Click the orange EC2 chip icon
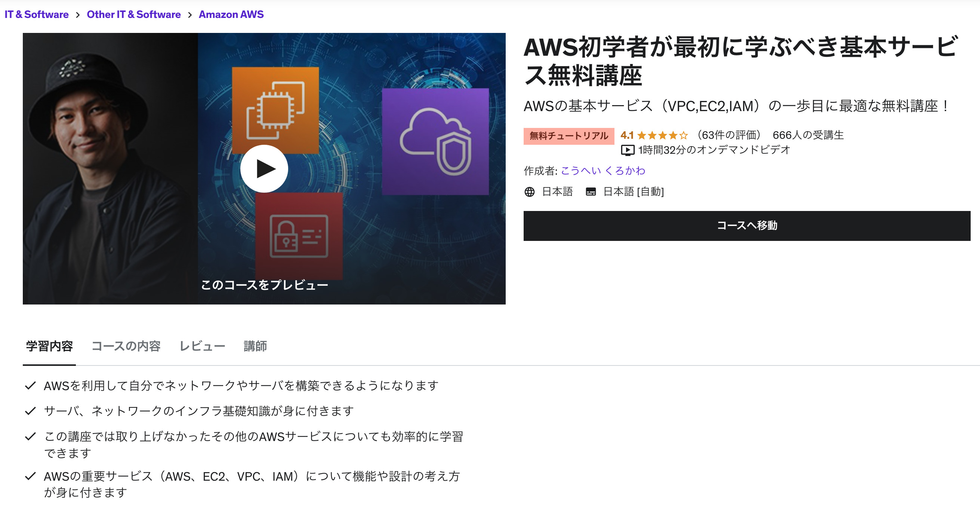The width and height of the screenshot is (980, 508). (x=275, y=110)
